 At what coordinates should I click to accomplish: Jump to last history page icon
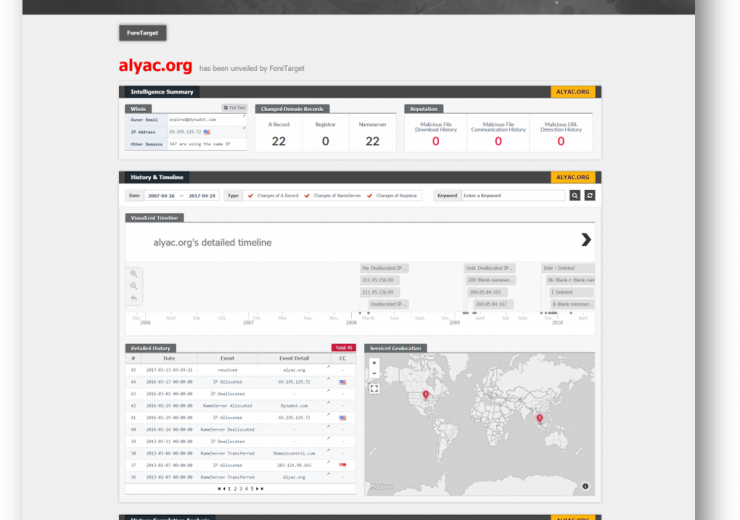tap(262, 489)
